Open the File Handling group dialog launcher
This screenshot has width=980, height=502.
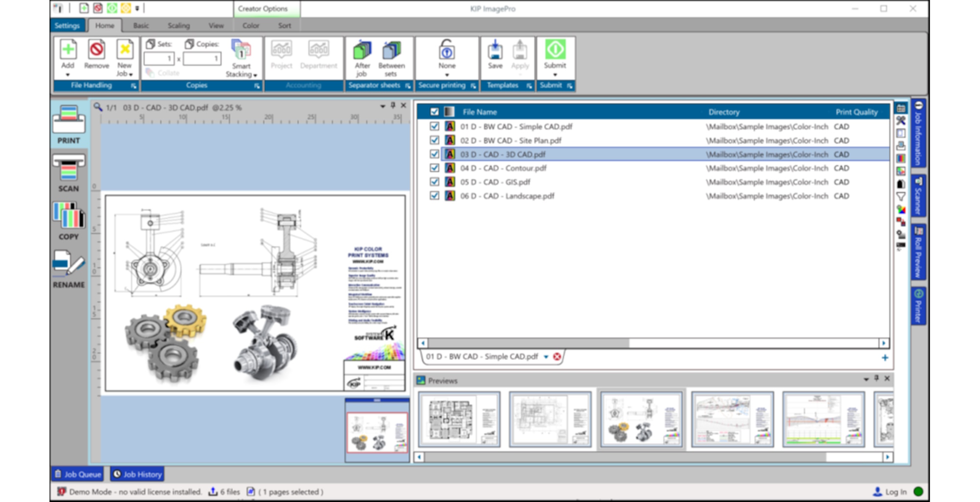[x=133, y=86]
